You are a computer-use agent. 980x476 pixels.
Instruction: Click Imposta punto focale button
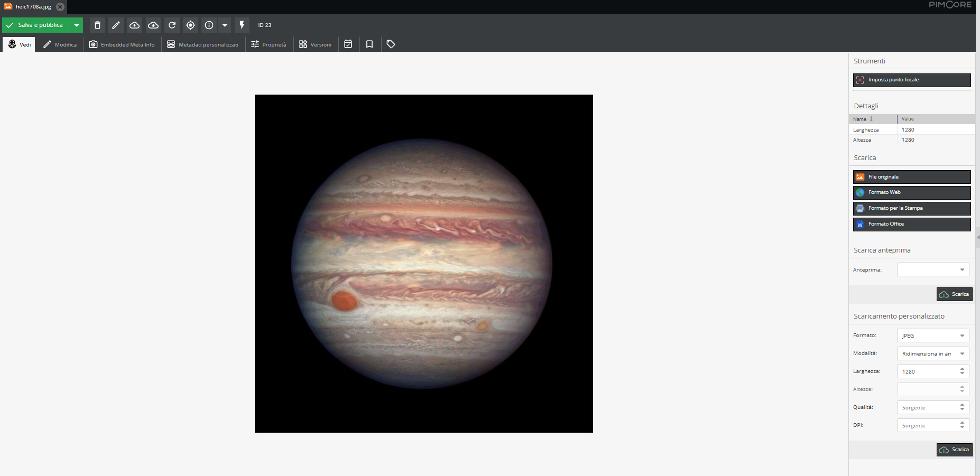[911, 80]
